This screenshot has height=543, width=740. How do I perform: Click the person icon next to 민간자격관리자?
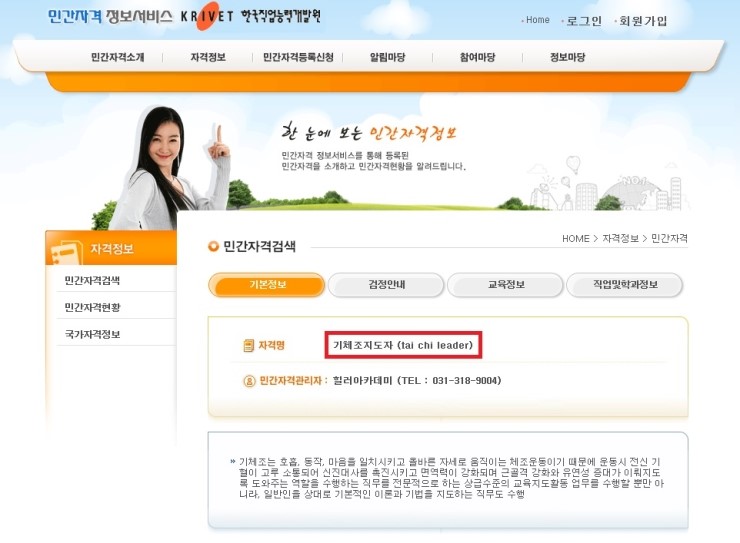(x=249, y=381)
